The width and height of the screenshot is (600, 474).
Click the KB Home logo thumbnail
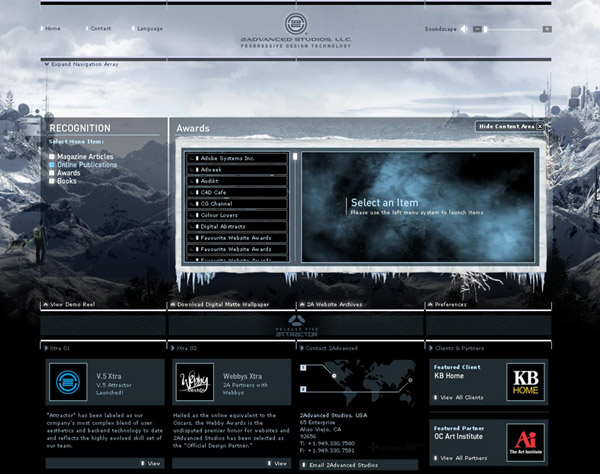pos(525,382)
